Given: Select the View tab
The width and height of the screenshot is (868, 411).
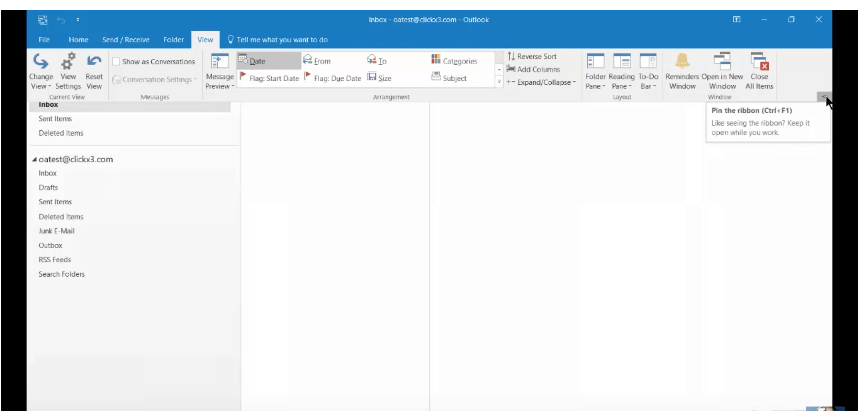Looking at the screenshot, I should point(205,40).
